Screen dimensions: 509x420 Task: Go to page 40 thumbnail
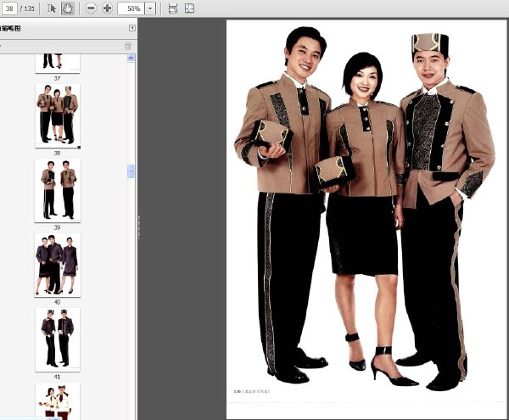[58, 265]
